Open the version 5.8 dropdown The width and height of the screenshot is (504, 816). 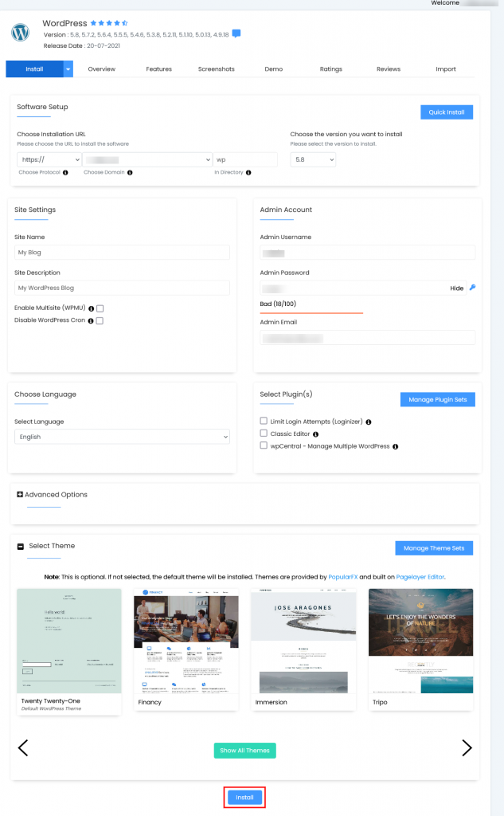[313, 159]
